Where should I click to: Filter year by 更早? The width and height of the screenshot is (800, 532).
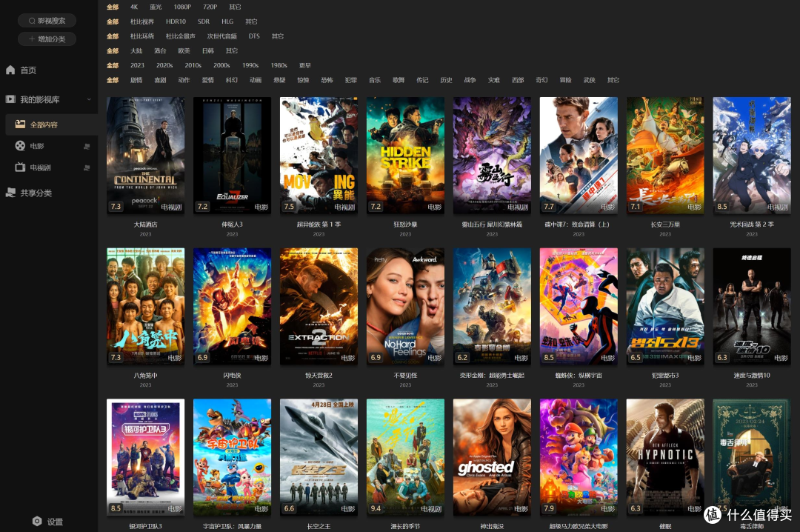click(x=305, y=65)
